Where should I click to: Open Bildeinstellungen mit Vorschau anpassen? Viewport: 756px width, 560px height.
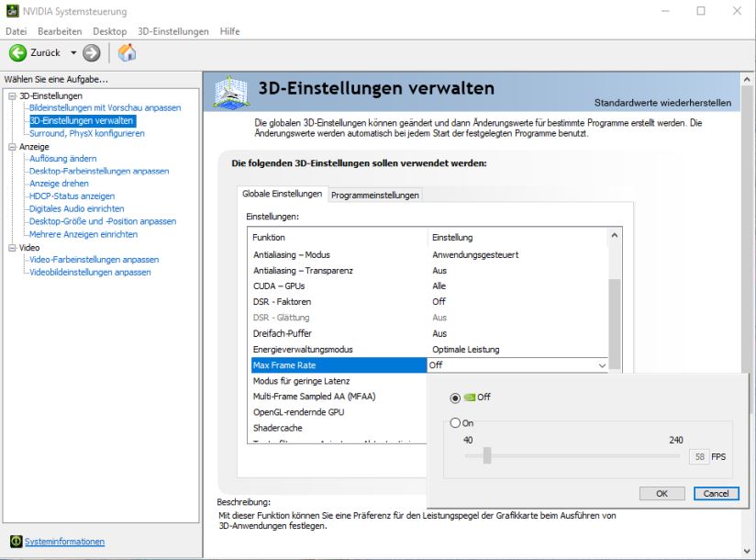coord(106,107)
